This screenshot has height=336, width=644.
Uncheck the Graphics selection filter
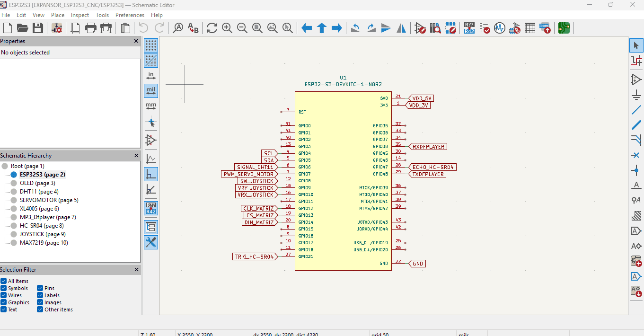(x=4, y=302)
